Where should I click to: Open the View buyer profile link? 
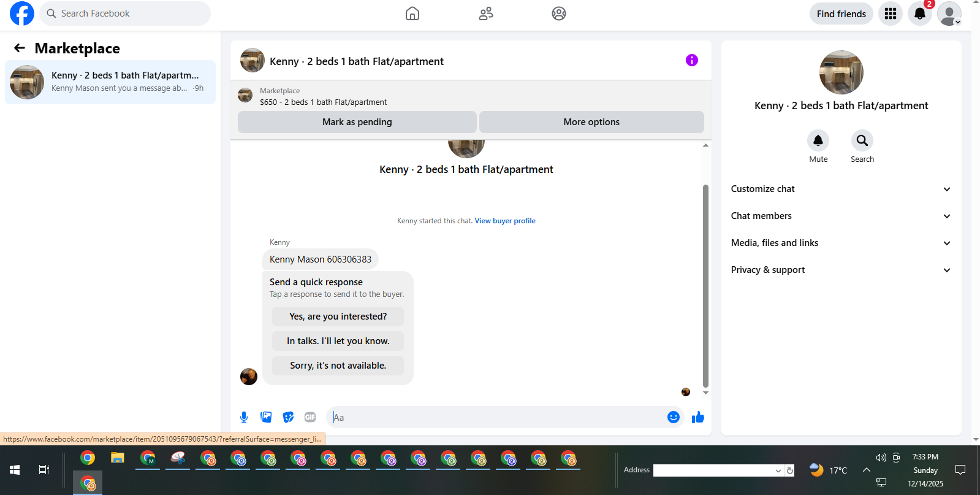(x=505, y=221)
